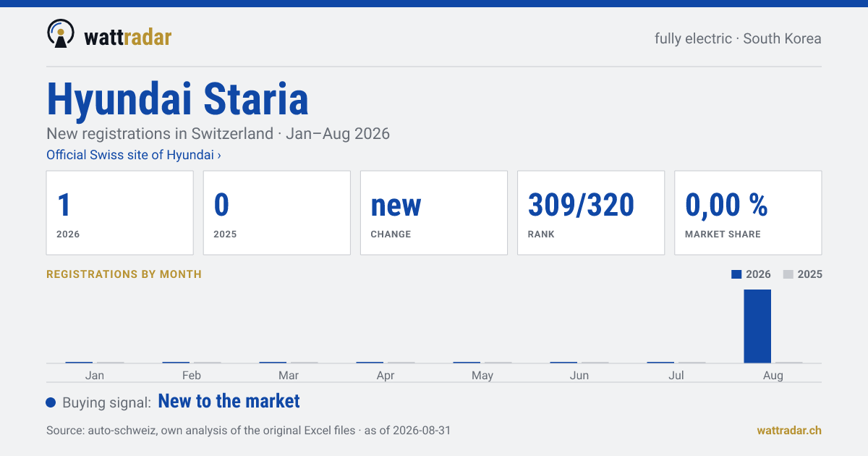Click the grey 2025 legend swatch

[788, 274]
